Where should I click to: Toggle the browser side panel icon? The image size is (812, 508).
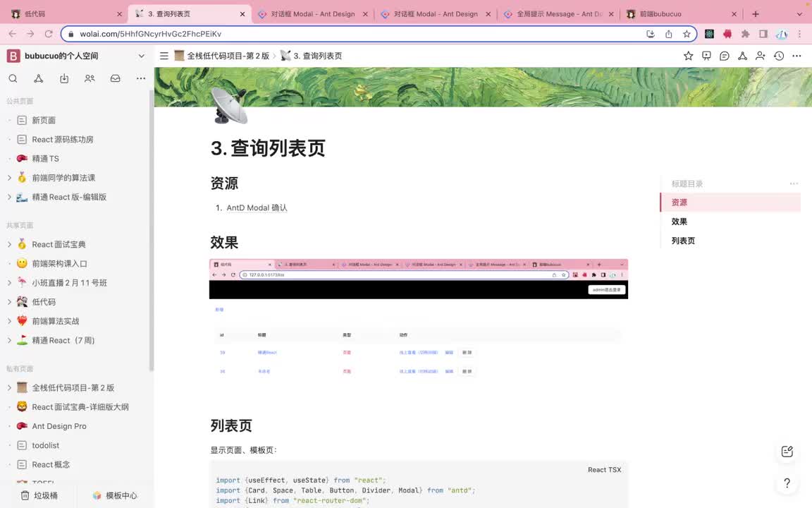763,34
